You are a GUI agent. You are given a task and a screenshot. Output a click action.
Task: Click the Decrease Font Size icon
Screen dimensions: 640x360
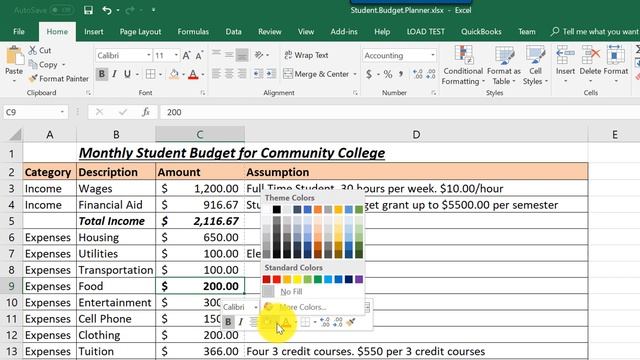[x=199, y=56]
